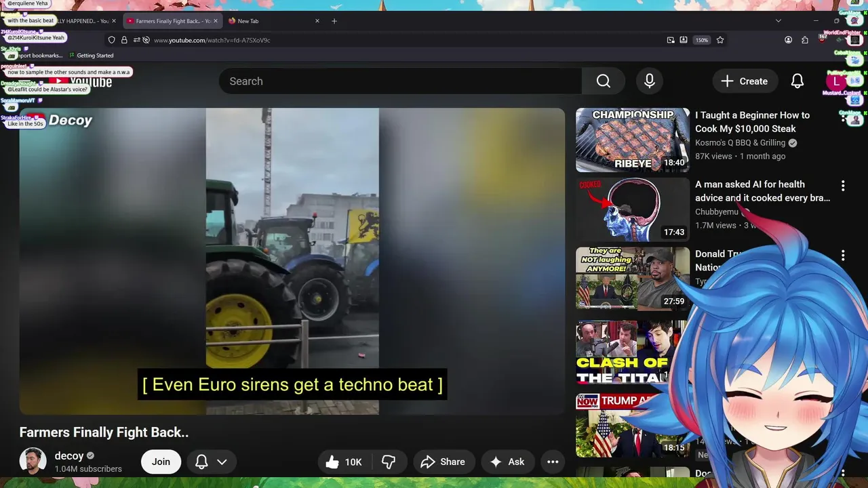Open 'A man asked AI for health advice' title
Screen dimensions: 868x488
[762, 191]
